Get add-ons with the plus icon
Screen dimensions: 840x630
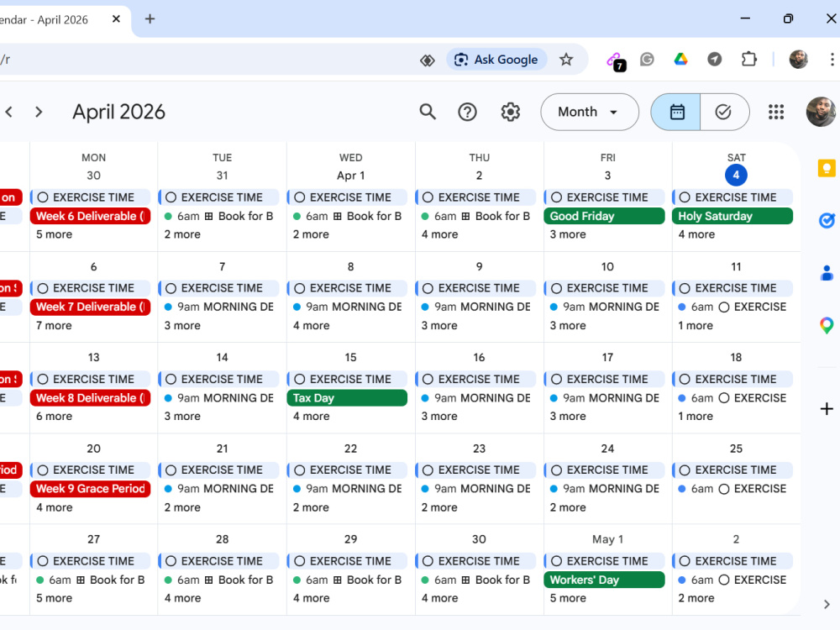pyautogui.click(x=827, y=409)
